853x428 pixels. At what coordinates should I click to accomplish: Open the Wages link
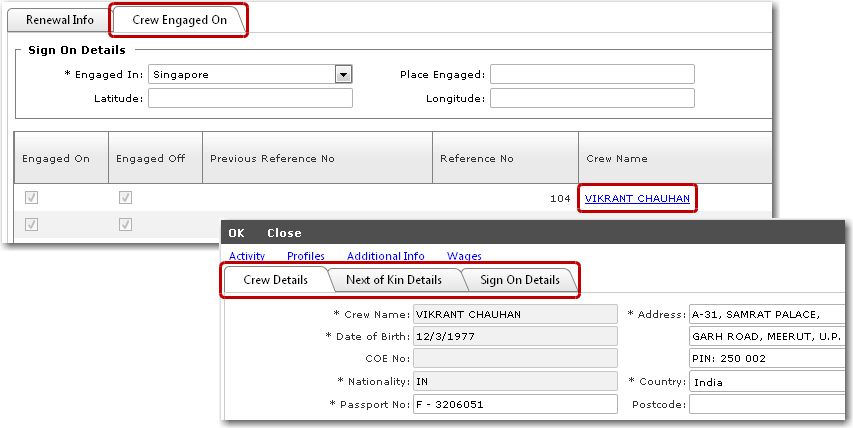[x=464, y=256]
